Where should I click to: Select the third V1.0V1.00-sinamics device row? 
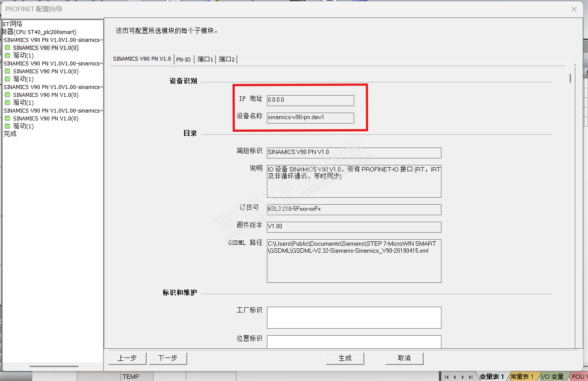(x=53, y=87)
